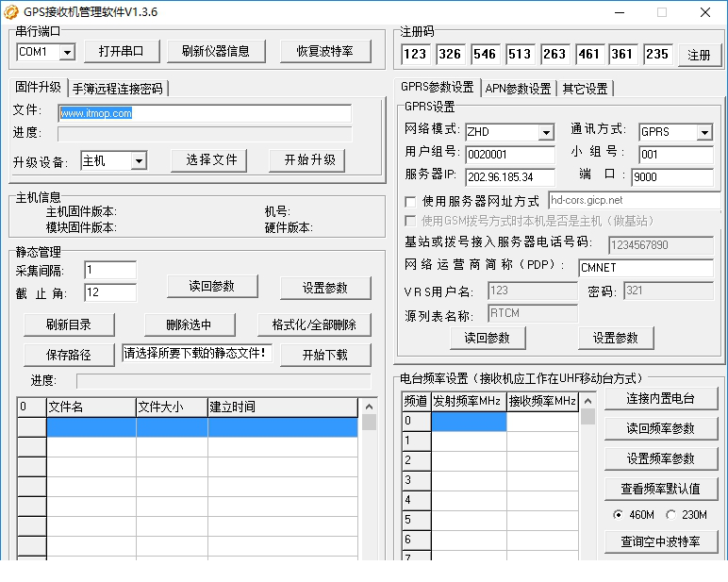728x582 pixels.
Task: Click the firmware file path field
Action: (205, 113)
